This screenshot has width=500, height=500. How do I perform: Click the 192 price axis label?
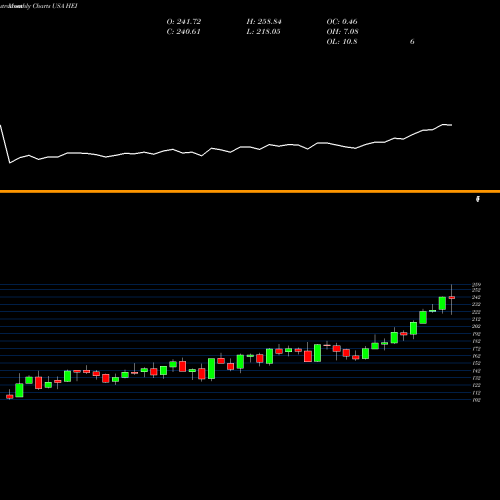pyautogui.click(x=477, y=334)
